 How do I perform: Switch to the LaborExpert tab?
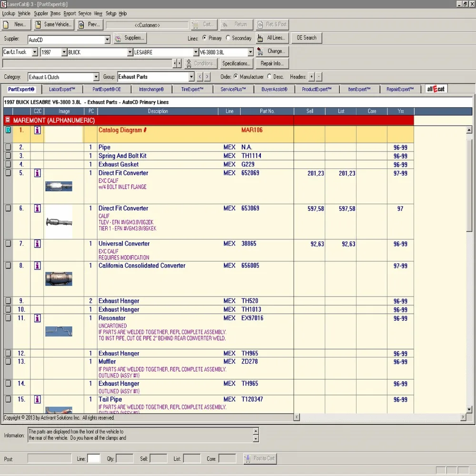click(62, 89)
